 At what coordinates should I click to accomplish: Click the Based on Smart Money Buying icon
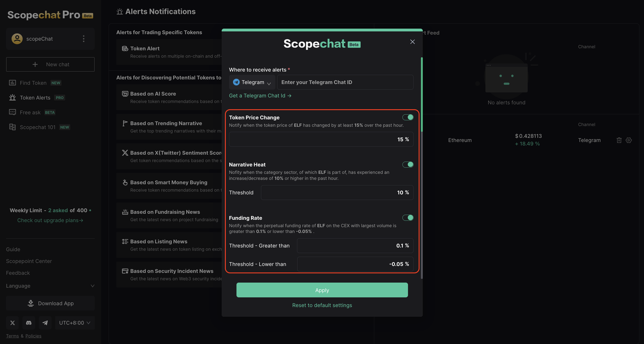click(x=125, y=183)
